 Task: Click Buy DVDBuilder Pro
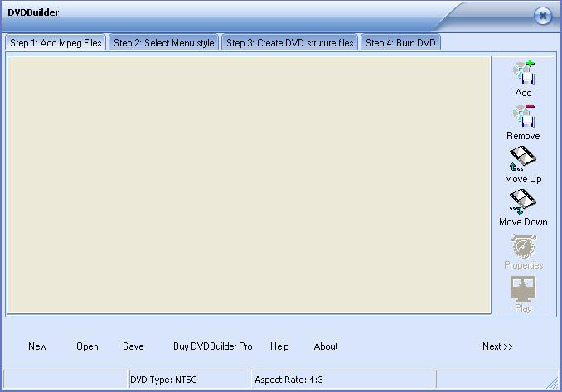[212, 346]
